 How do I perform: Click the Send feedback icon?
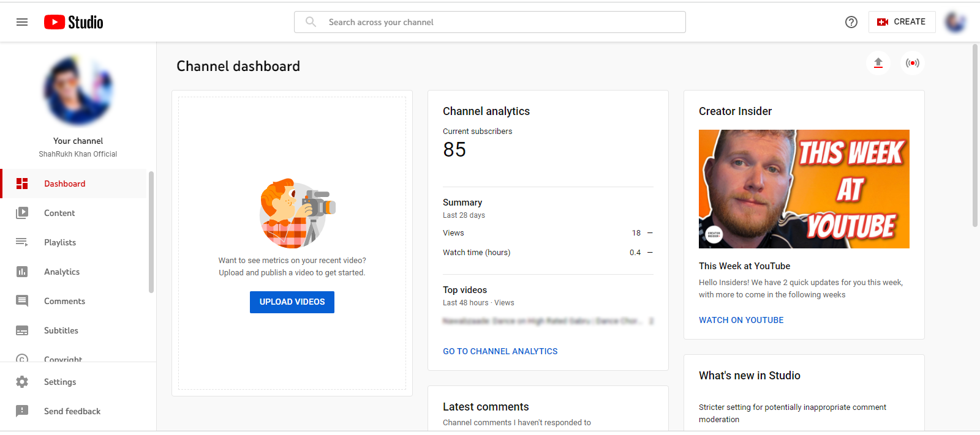tap(22, 411)
